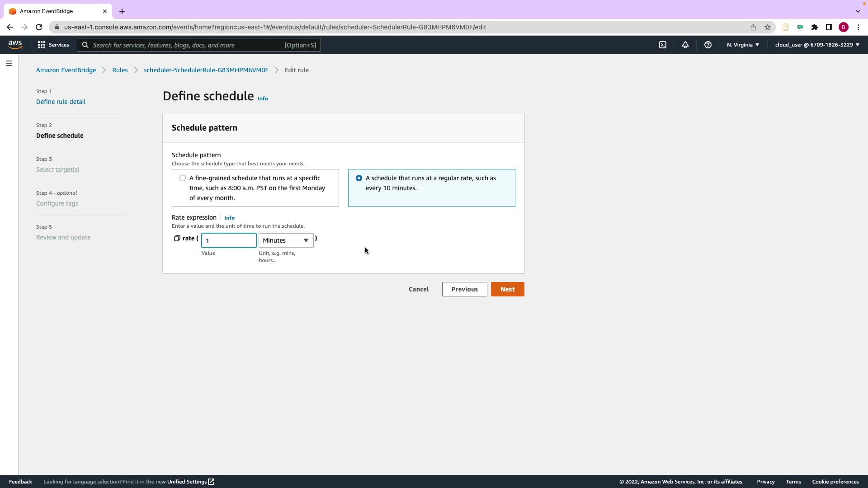Image resolution: width=868 pixels, height=488 pixels.
Task: Open the Rules breadcrumb link
Action: pos(120,70)
